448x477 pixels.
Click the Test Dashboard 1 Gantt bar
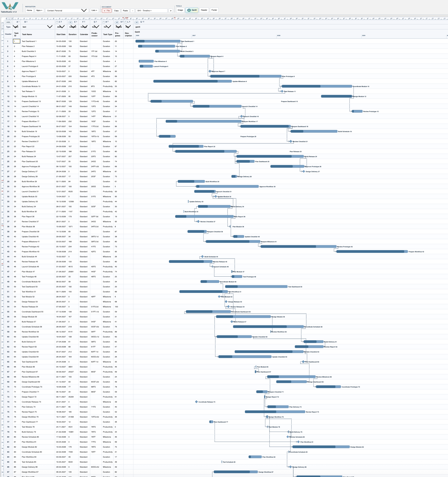pos(158,41)
